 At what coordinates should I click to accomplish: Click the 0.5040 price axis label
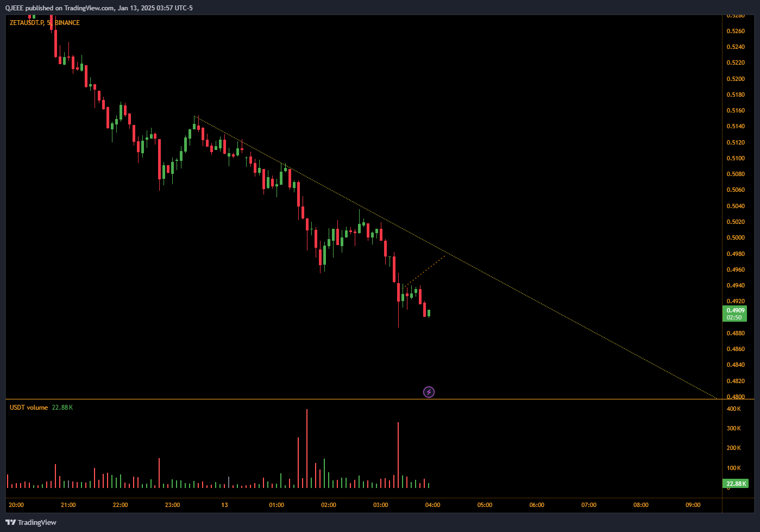pos(736,206)
